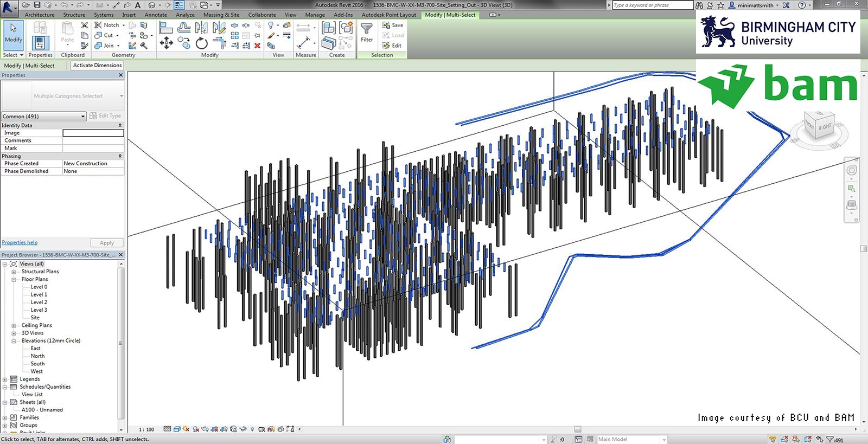The height and width of the screenshot is (444, 868).
Task: Click the Open folder icon in quick access toolbar
Action: [x=25, y=5]
